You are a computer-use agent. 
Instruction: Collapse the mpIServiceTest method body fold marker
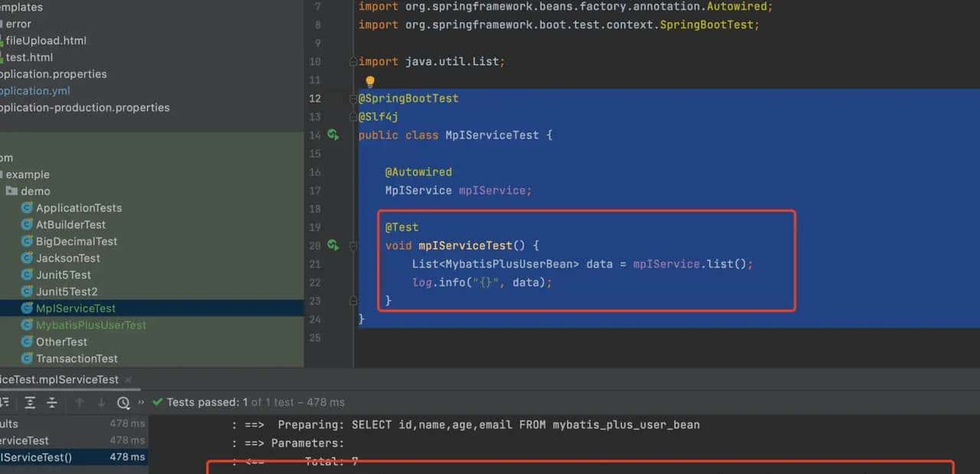click(351, 246)
